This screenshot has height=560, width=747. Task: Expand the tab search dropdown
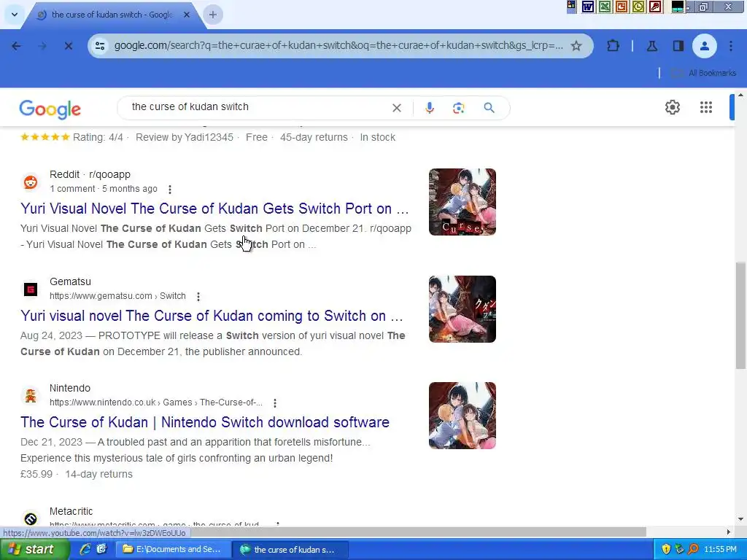point(15,15)
